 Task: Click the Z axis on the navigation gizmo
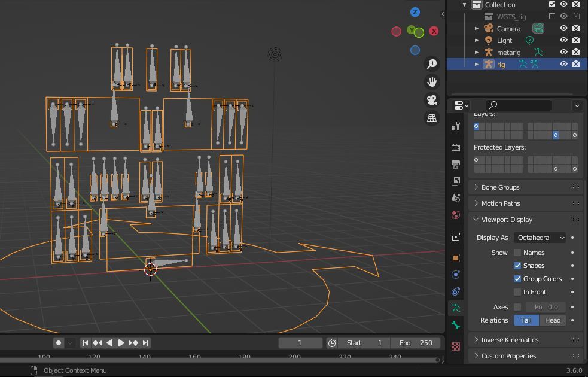pos(415,12)
